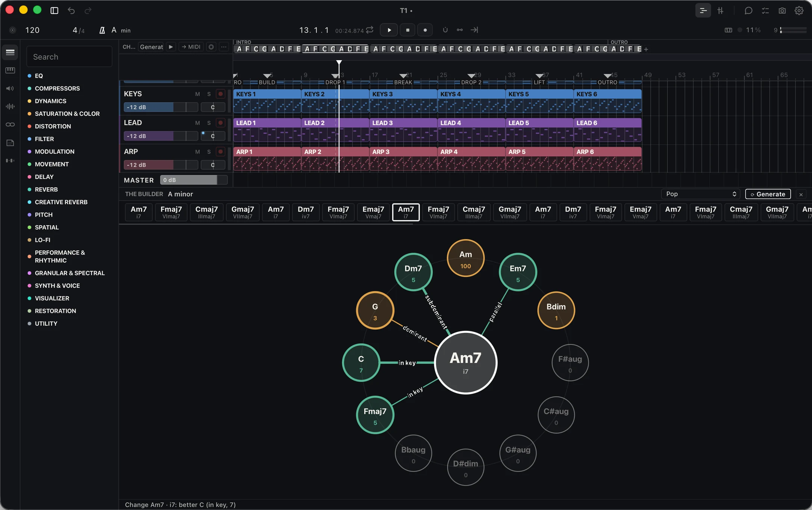Click the MIDI keyboard icon near CPU
The height and width of the screenshot is (510, 812).
[728, 30]
